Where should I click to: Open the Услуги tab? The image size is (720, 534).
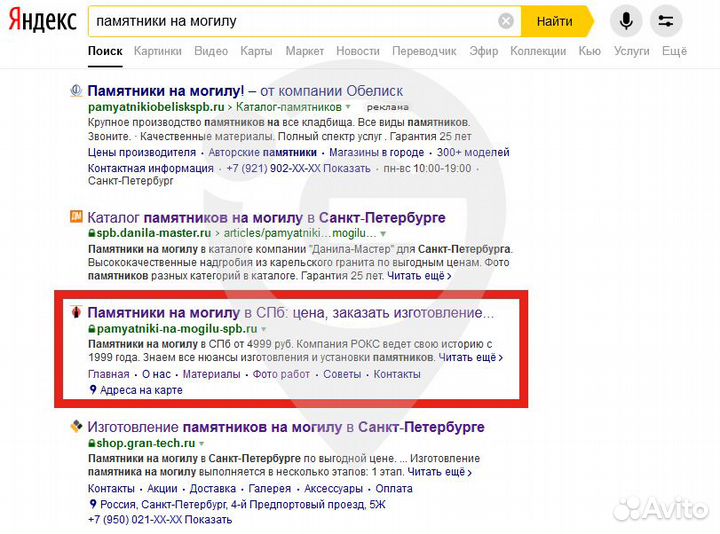pyautogui.click(x=631, y=51)
